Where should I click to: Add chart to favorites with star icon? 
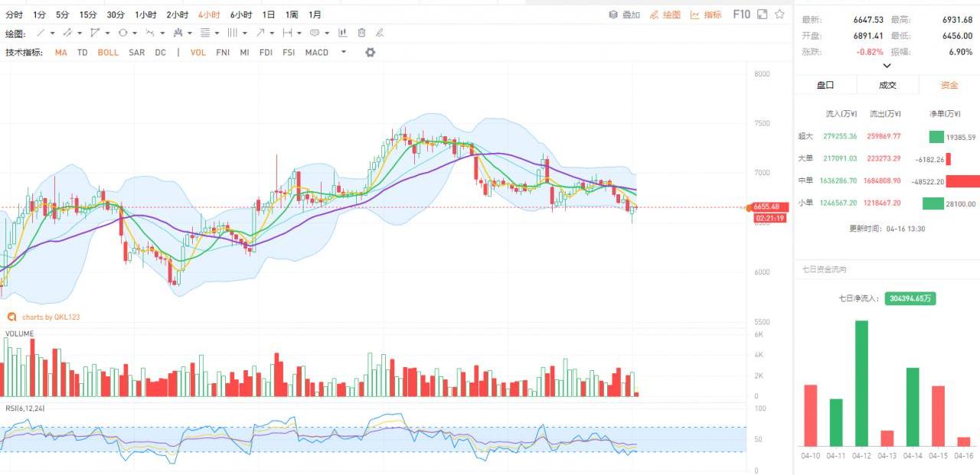(x=779, y=15)
